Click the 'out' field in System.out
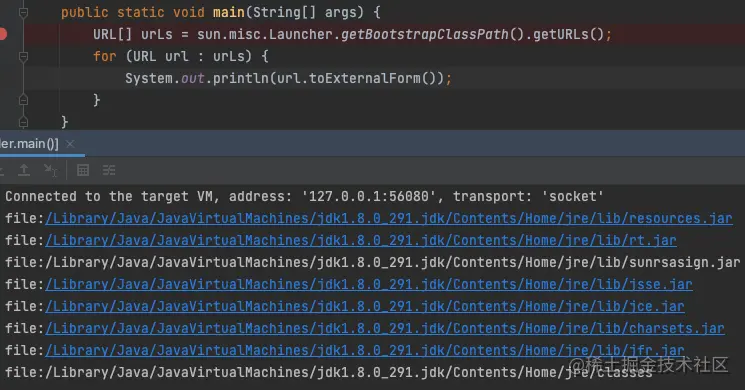Screen dimensions: 745x390 pyautogui.click(x=192, y=78)
